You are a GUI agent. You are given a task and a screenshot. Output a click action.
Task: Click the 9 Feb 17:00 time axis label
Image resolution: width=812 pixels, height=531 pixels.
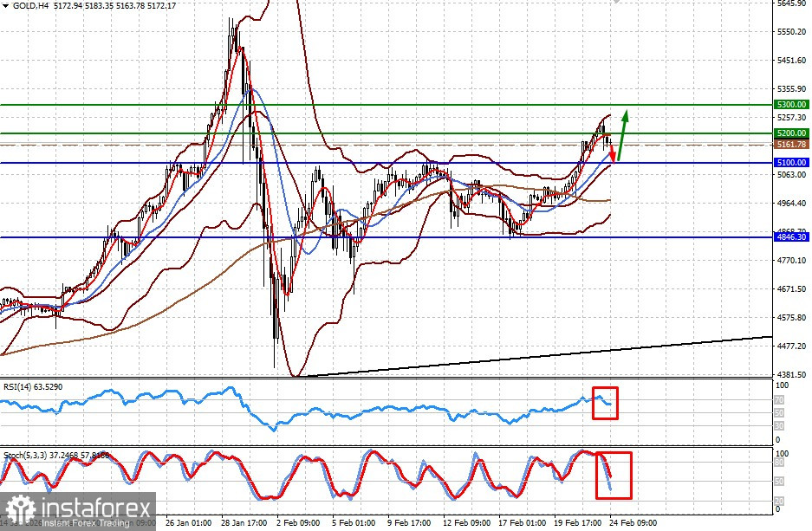click(410, 522)
